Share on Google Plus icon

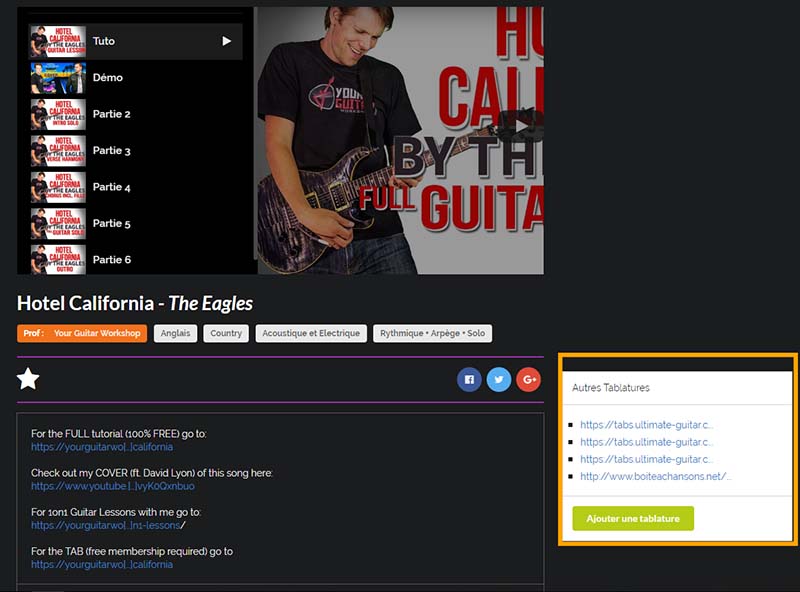point(529,380)
